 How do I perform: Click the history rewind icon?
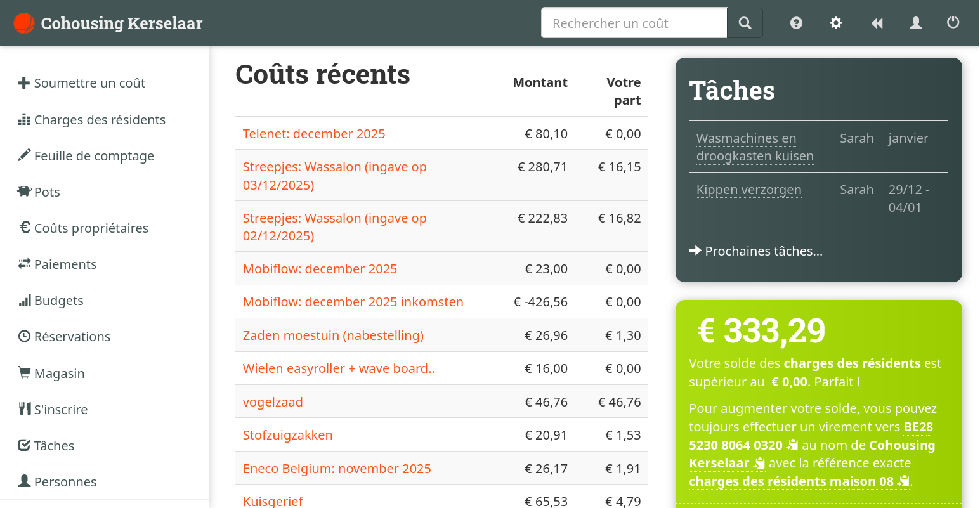tap(877, 23)
